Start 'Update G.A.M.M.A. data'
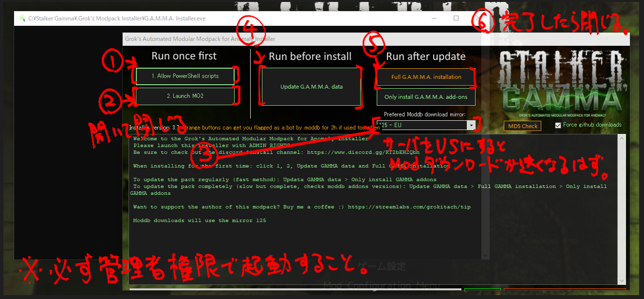Image resolution: width=644 pixels, height=299 pixels. coord(310,86)
